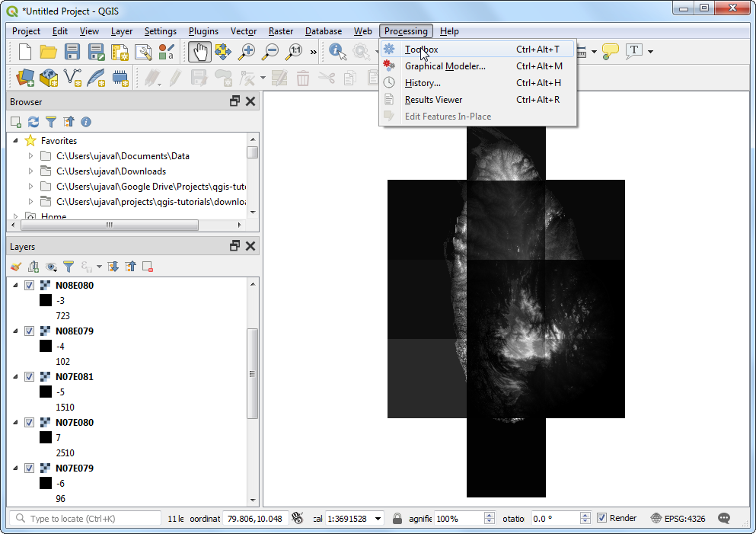Disable the Render checkbox
Screen dimensions: 756x534
(x=602, y=519)
